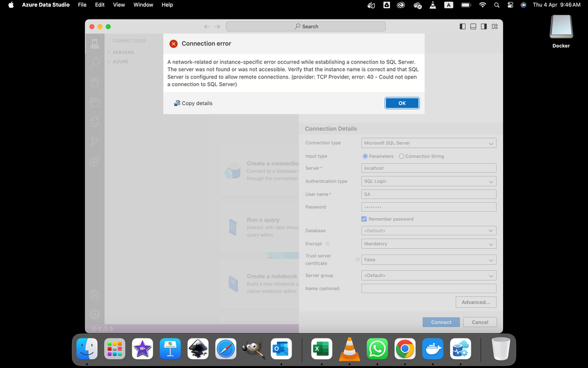Open the customize layout icon
Screen dimensions: 588x368
point(495,27)
